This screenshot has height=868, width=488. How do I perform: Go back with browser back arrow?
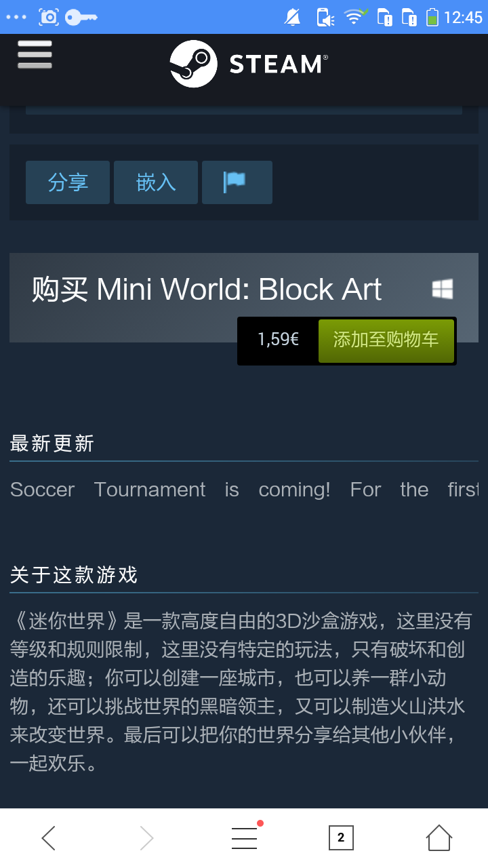click(x=49, y=838)
